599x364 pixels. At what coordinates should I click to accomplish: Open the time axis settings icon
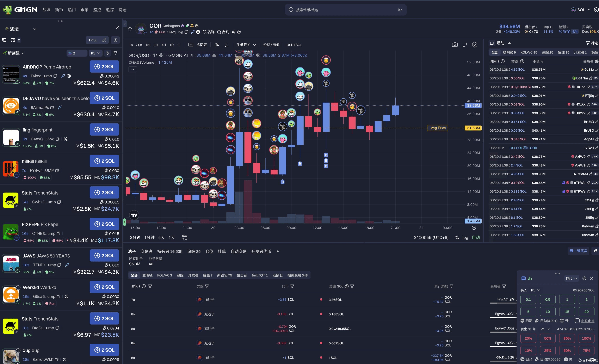pos(474,228)
